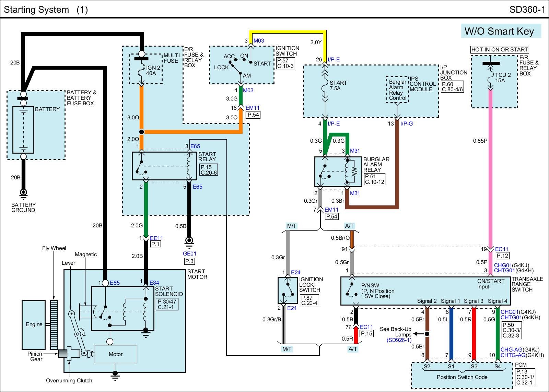Click the START 7.5A fuse symbol

(x=325, y=88)
